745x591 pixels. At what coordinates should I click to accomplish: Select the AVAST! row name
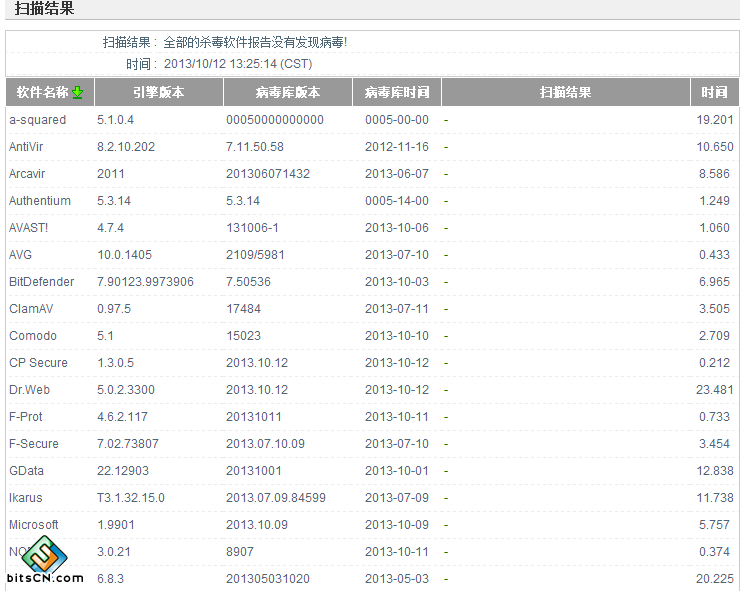pos(29,228)
